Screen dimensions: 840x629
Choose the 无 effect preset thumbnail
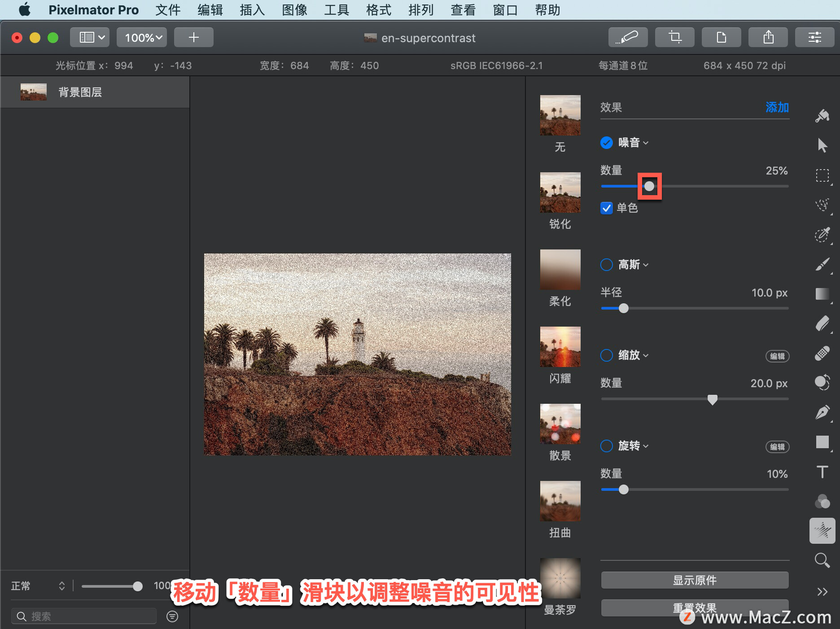(560, 115)
